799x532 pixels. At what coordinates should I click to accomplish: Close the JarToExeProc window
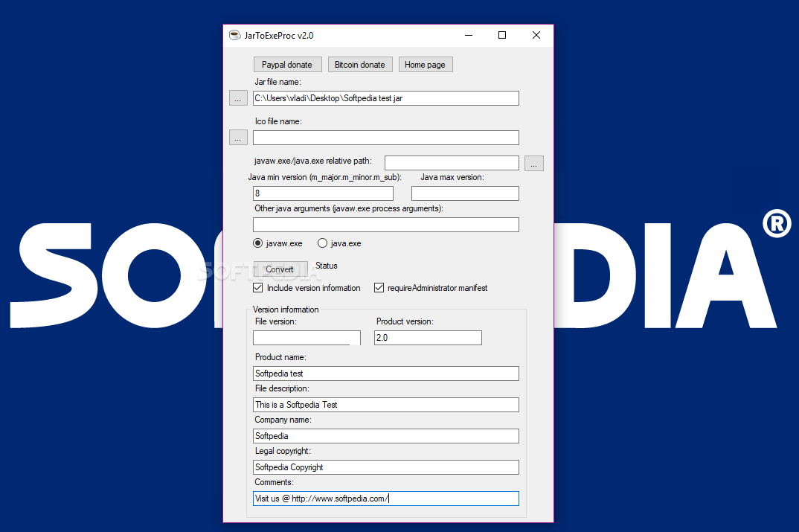point(536,35)
